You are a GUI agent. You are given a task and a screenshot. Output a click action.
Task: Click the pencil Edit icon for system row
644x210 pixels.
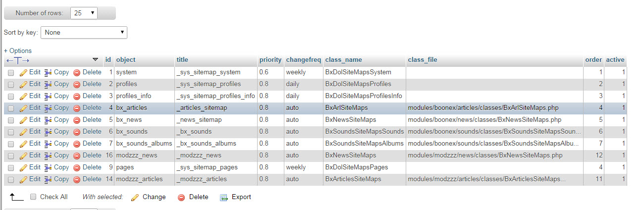(x=23, y=72)
